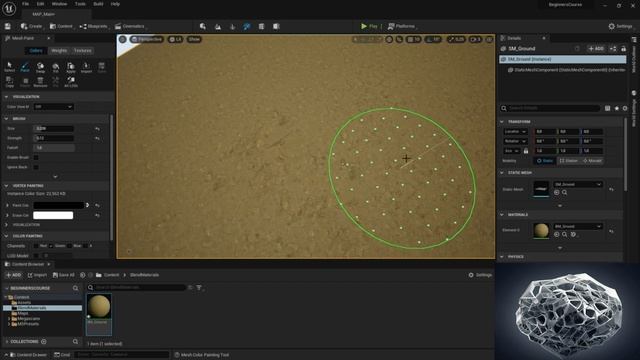Click Import in the Content Browser
Screen dimensions: 640x360
[37, 275]
